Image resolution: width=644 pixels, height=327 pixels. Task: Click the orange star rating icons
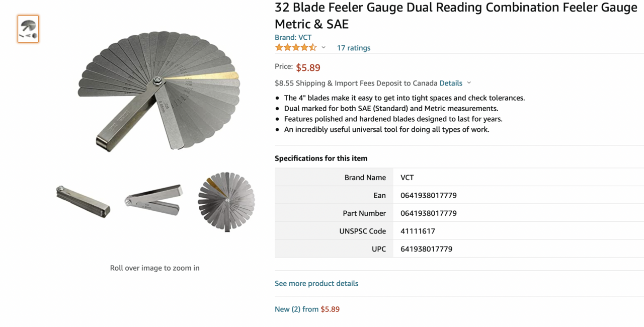click(x=296, y=48)
